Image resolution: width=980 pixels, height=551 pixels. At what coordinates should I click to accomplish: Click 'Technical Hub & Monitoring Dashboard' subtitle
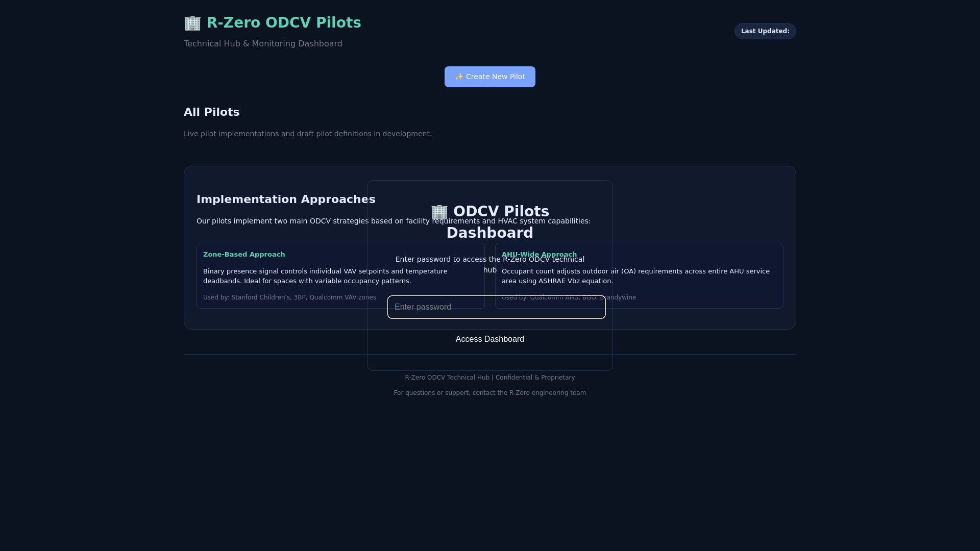[x=263, y=44]
